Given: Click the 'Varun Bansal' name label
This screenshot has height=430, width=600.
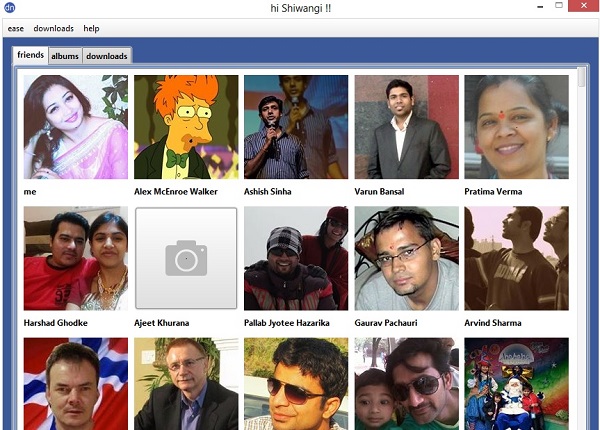Looking at the screenshot, I should 379,192.
